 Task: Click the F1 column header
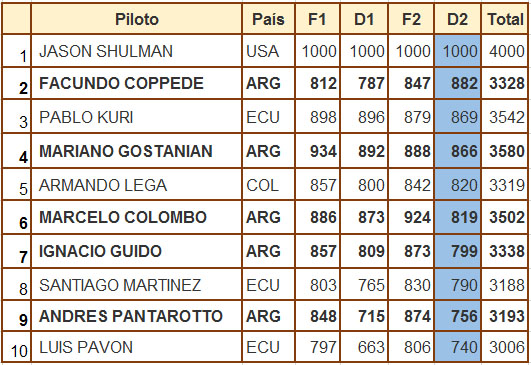click(317, 19)
